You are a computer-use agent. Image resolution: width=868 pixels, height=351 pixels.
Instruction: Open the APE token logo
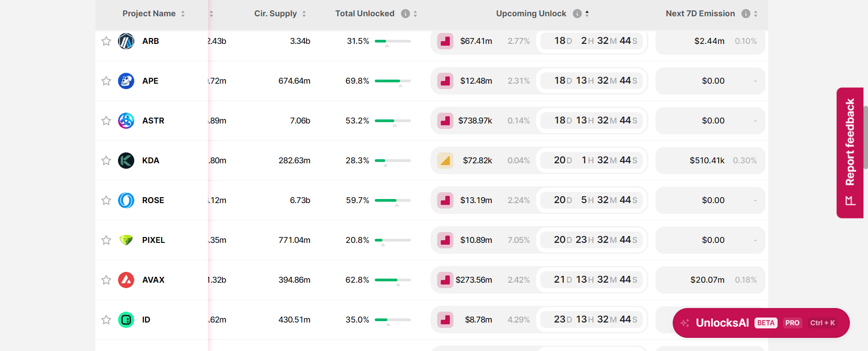click(126, 81)
